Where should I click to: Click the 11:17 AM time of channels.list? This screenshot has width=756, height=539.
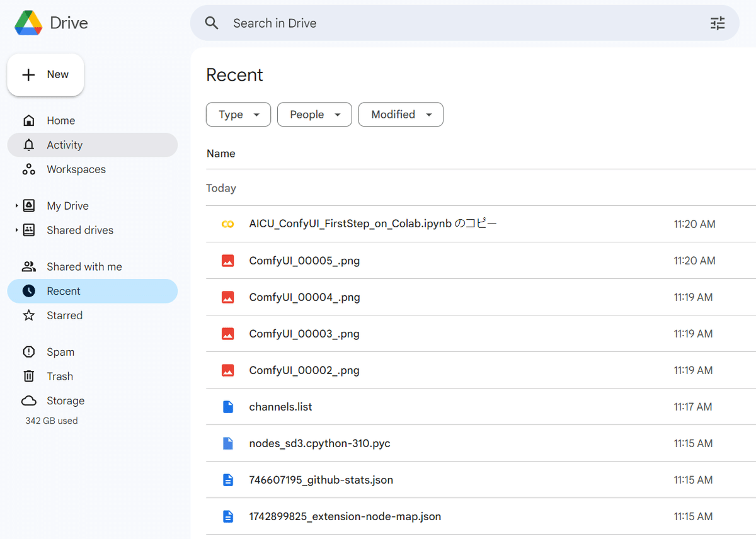[x=693, y=407]
